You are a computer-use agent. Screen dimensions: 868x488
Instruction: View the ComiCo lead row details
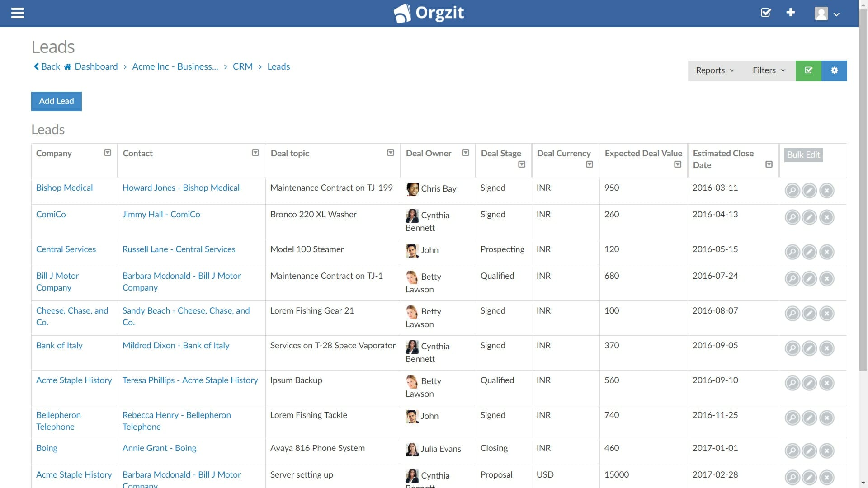[x=793, y=217]
